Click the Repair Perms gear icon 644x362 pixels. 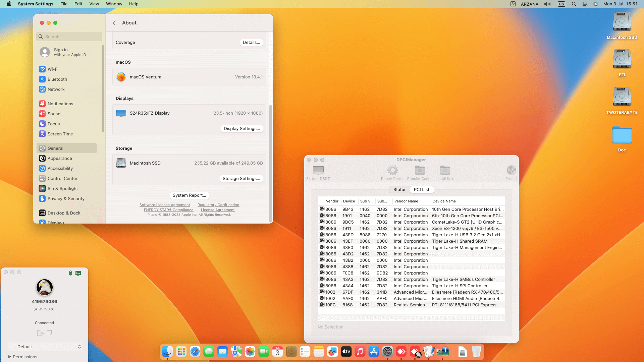(392, 170)
